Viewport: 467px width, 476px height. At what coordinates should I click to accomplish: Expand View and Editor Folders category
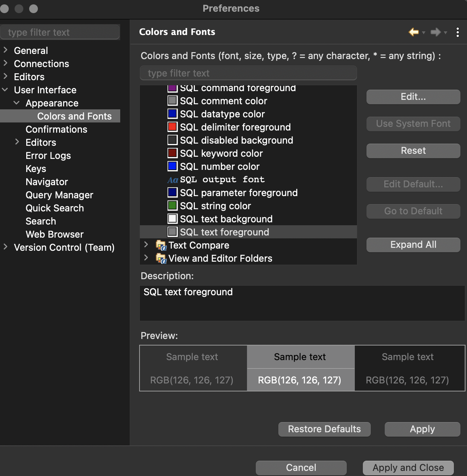click(146, 258)
